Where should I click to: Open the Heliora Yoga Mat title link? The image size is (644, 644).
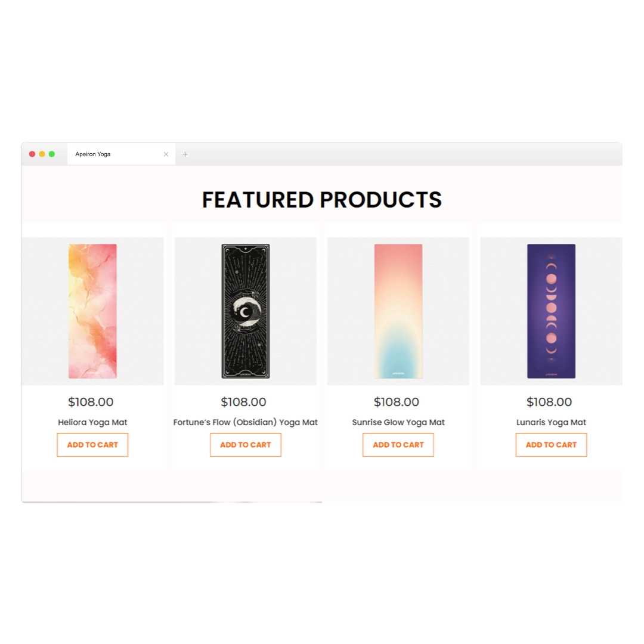tap(92, 422)
